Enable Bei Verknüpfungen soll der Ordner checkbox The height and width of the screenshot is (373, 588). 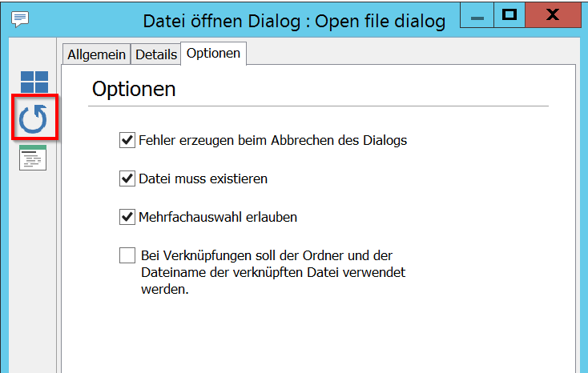(x=127, y=255)
